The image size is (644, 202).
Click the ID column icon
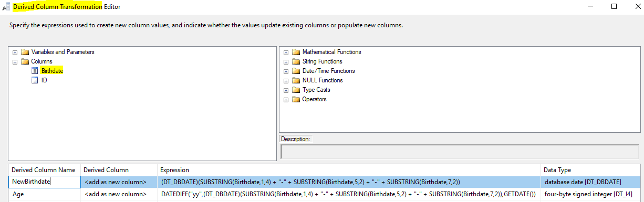point(35,80)
